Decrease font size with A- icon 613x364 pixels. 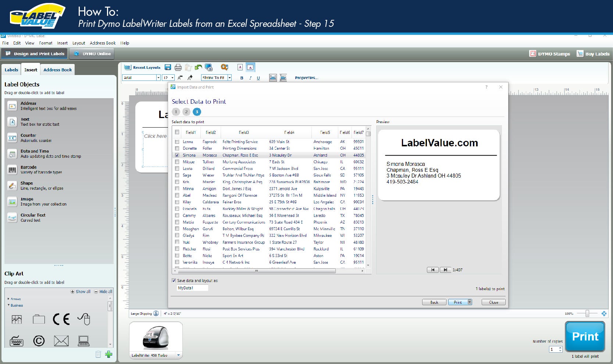click(180, 78)
